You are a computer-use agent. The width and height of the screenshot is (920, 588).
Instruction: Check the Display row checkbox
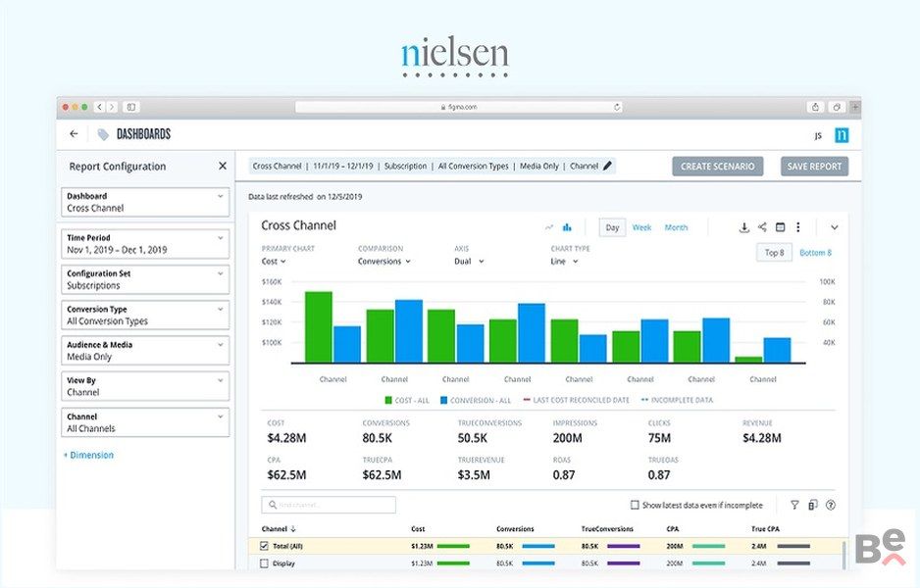coord(264,563)
